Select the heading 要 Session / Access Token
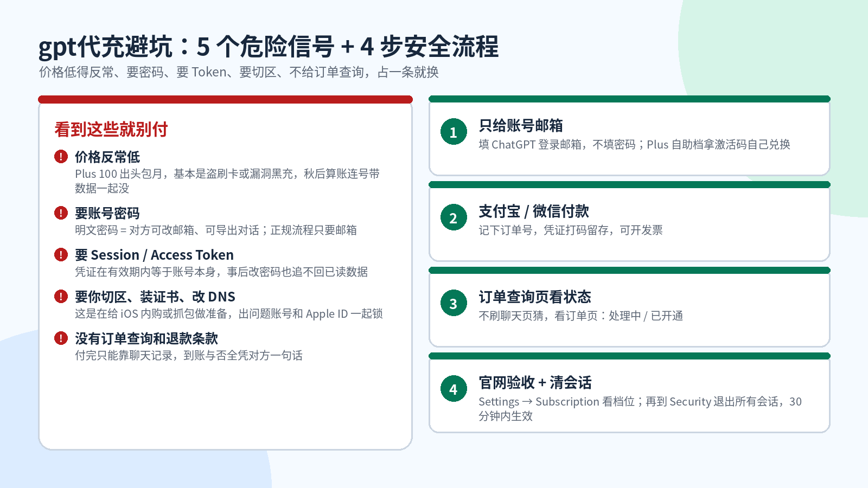Image resolution: width=868 pixels, height=488 pixels. (155, 255)
